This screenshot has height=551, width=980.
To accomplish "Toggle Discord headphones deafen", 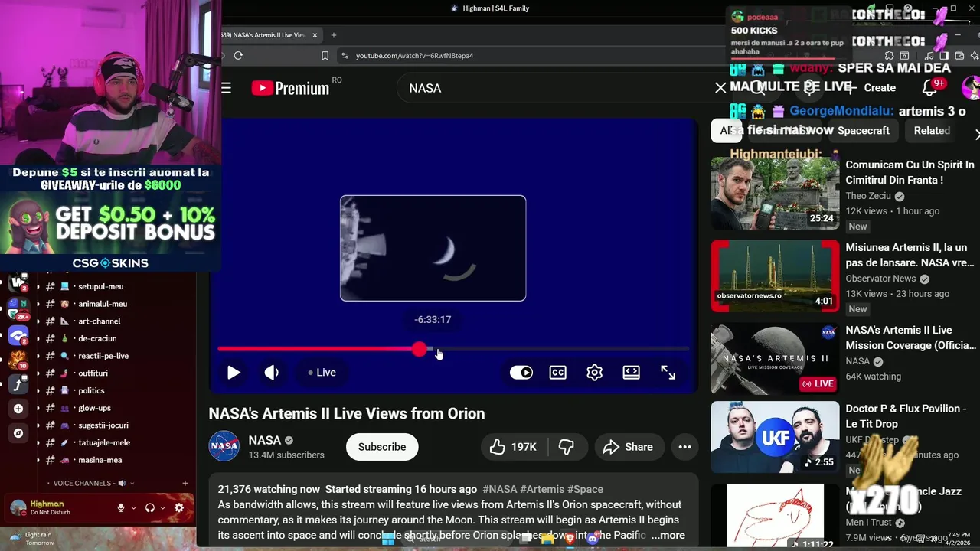I will (150, 507).
